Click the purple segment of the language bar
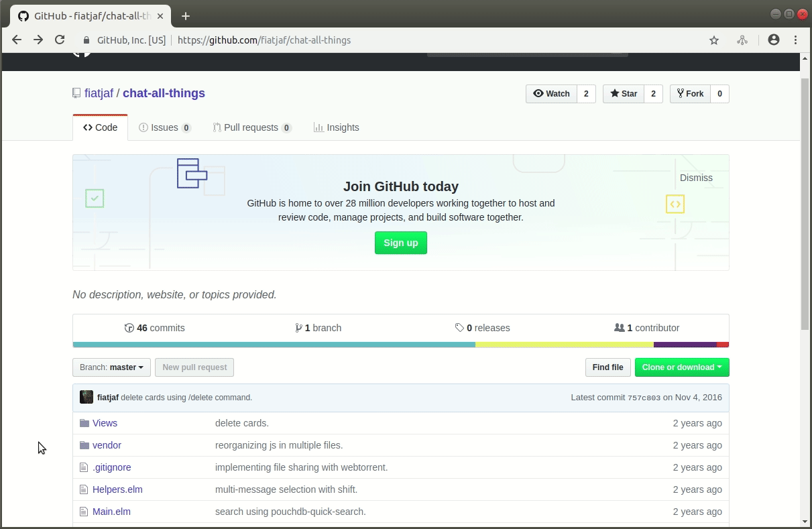Viewport: 812px width, 529px height. point(685,345)
